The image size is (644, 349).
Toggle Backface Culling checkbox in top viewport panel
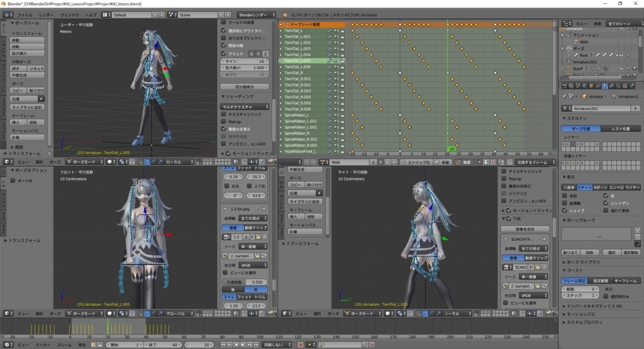223,129
